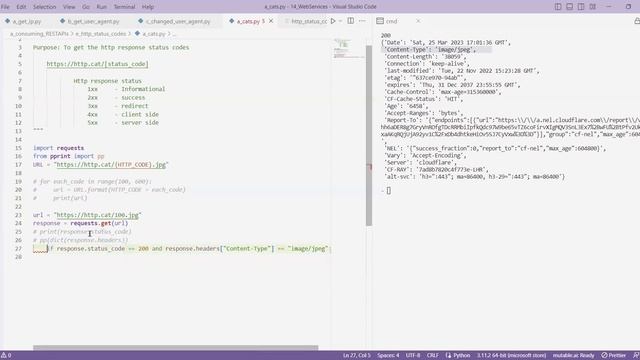Open the Edit menu
The height and width of the screenshot is (360, 640).
(21, 7)
